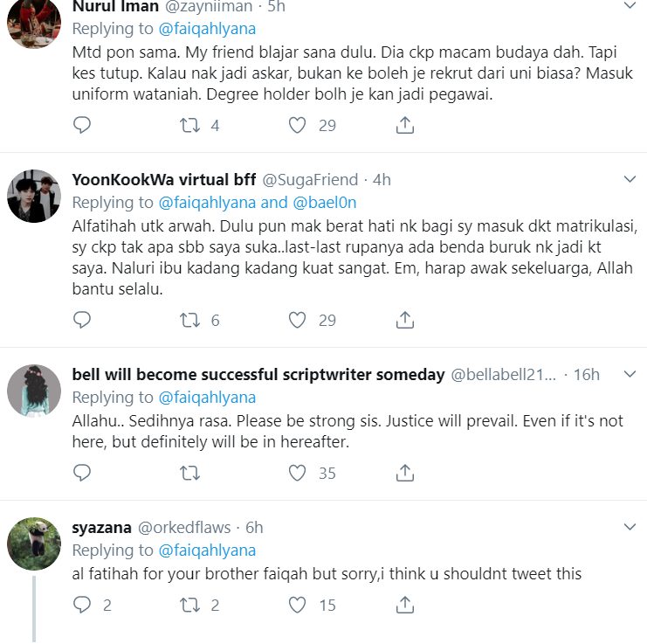This screenshot has height=644, width=647.
Task: Open more options for Nurul Iman's tweet
Action: [630, 7]
